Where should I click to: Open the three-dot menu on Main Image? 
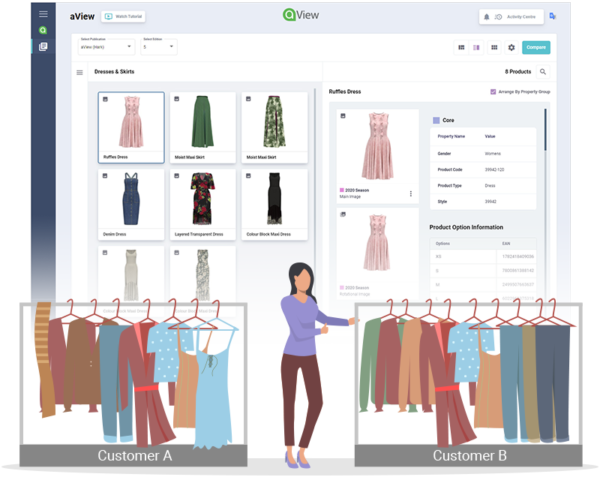pos(411,194)
